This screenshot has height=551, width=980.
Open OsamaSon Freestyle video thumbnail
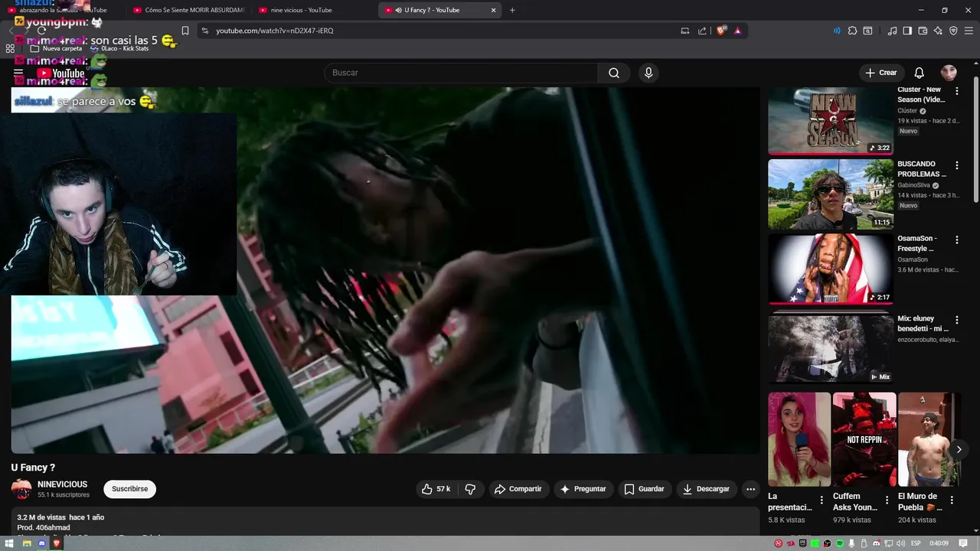tap(831, 269)
